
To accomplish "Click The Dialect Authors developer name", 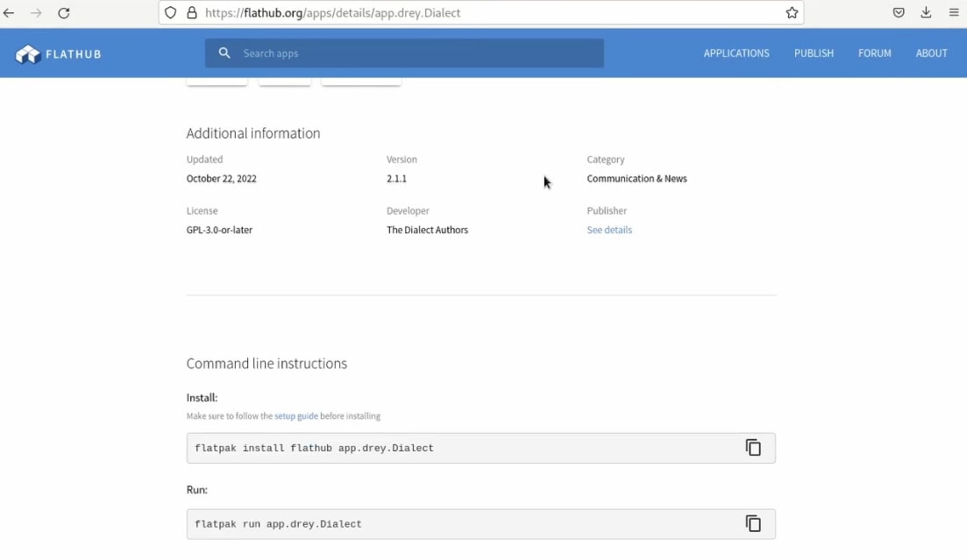I will pyautogui.click(x=427, y=230).
